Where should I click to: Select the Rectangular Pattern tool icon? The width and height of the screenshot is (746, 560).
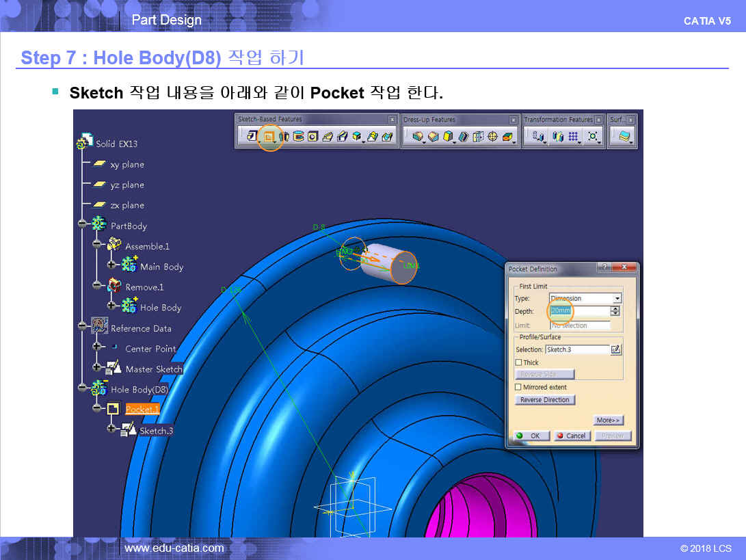click(x=573, y=137)
